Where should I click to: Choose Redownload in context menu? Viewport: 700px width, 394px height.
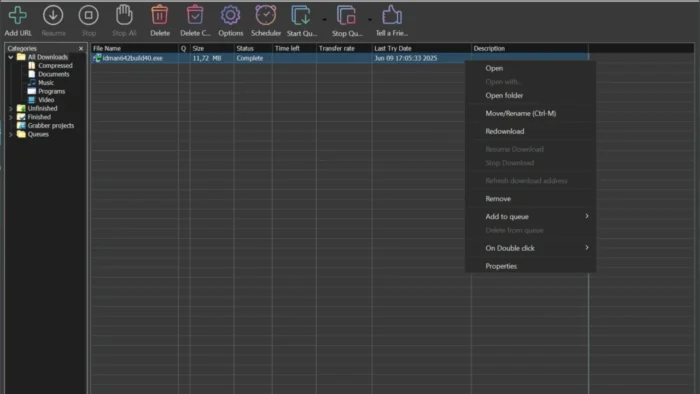(530, 131)
